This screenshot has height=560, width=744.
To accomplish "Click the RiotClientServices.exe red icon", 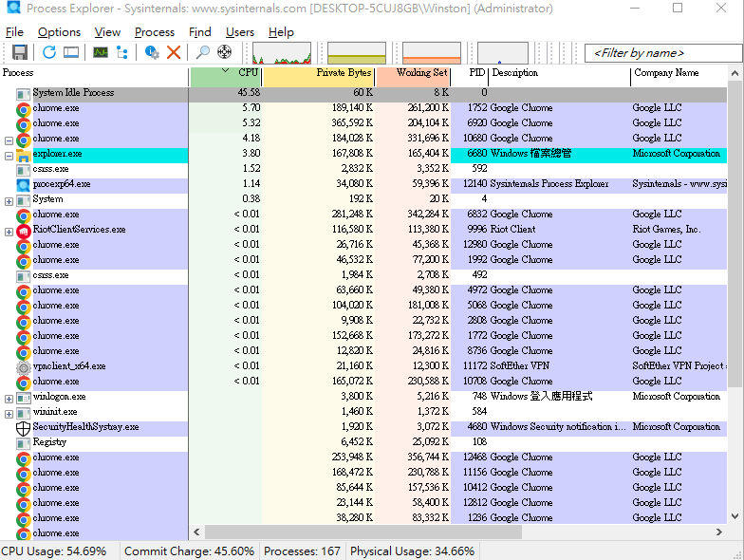I will 23,232.
